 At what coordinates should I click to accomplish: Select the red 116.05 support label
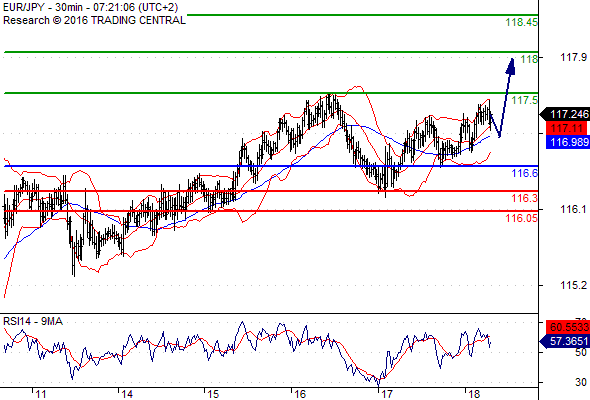coord(522,218)
